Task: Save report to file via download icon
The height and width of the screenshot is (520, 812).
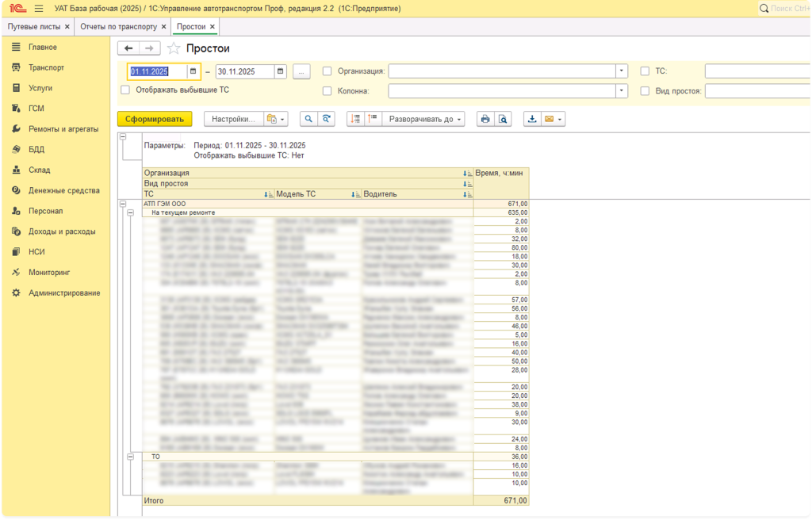Action: tap(532, 119)
